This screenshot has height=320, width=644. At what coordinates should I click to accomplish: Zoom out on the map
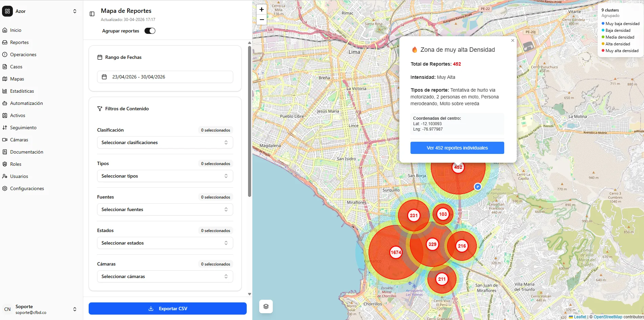coord(262,20)
